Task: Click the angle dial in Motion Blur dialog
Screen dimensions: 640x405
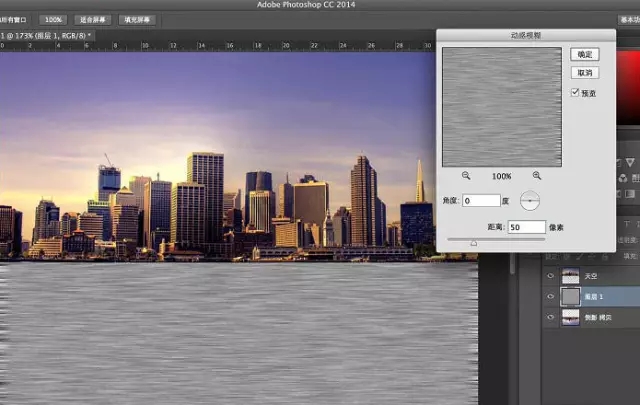Action: 529,201
